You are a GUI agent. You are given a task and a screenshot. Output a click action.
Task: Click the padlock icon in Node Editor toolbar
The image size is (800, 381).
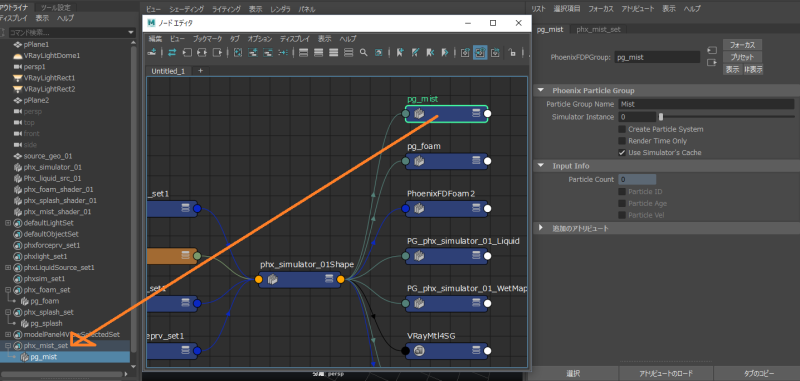(x=512, y=53)
